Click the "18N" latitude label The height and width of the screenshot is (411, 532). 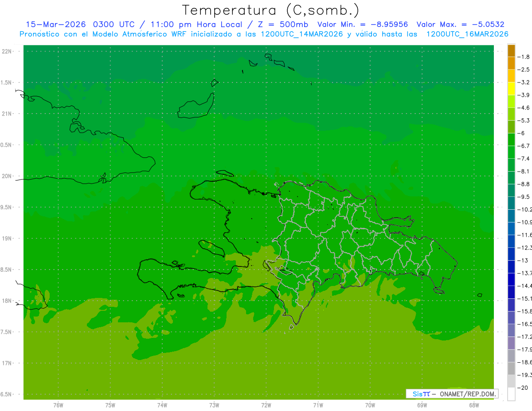(x=7, y=301)
